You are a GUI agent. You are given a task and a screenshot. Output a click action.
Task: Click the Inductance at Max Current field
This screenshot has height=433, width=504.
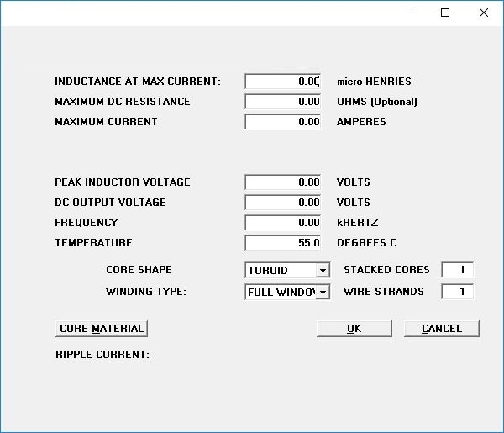(282, 82)
